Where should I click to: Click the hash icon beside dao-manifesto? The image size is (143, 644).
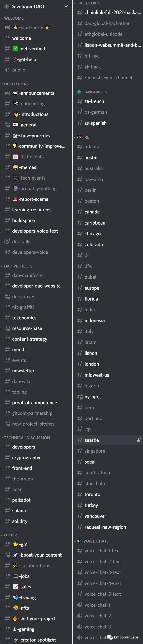click(7, 275)
